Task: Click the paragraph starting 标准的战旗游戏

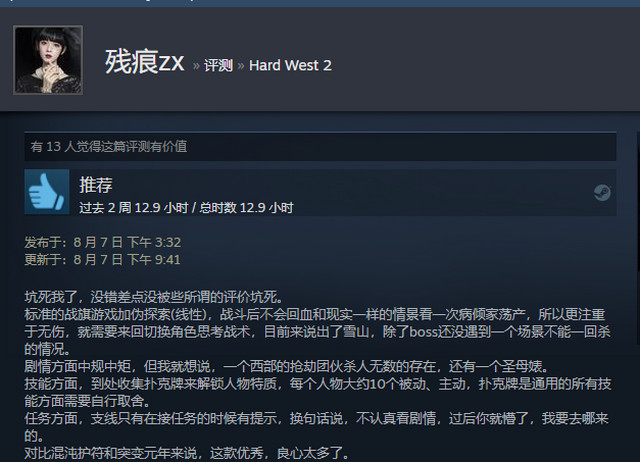Action: tap(318, 331)
